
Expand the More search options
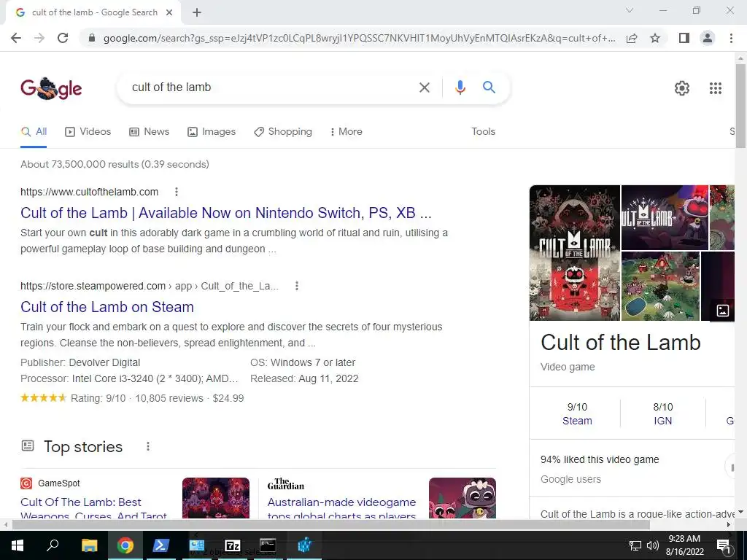[347, 131]
